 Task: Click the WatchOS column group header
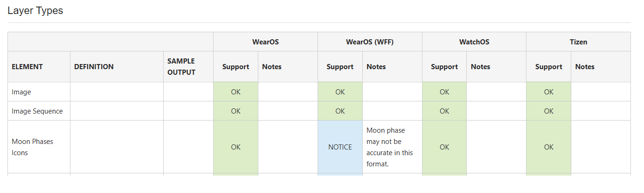(474, 42)
